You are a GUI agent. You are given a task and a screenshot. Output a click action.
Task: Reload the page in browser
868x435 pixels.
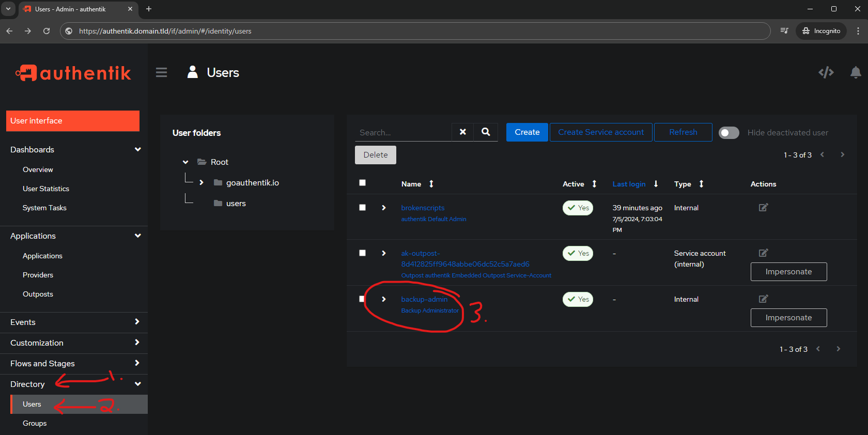(47, 31)
